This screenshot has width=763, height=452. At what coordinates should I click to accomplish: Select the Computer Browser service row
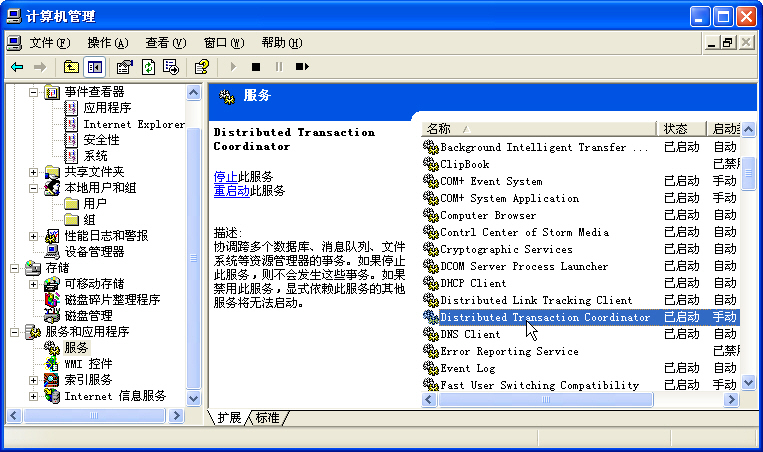[x=581, y=215]
